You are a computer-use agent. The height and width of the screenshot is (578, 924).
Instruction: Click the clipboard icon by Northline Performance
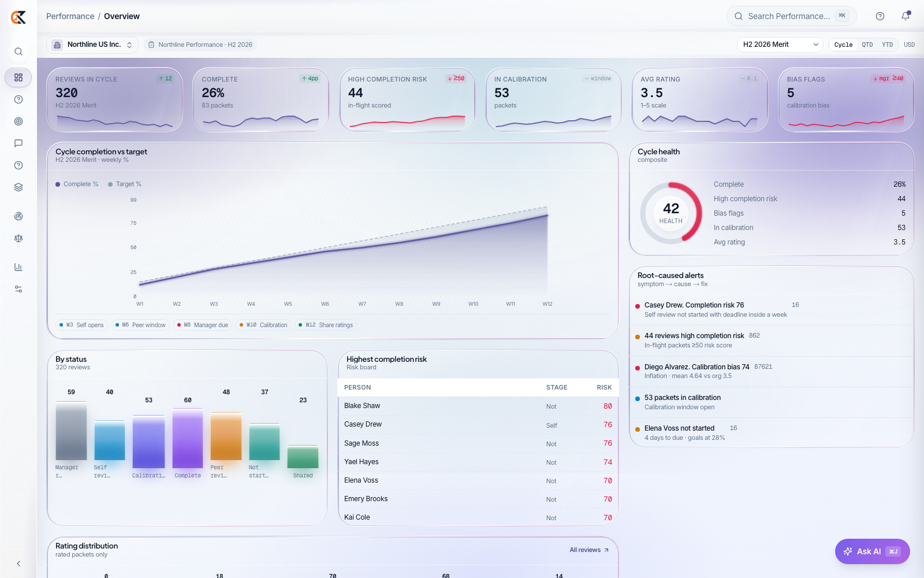[x=151, y=45]
